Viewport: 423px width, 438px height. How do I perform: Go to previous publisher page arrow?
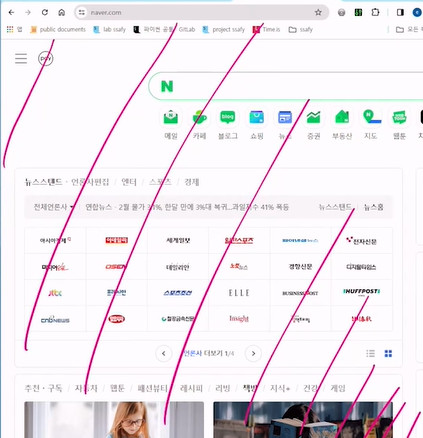pos(164,353)
